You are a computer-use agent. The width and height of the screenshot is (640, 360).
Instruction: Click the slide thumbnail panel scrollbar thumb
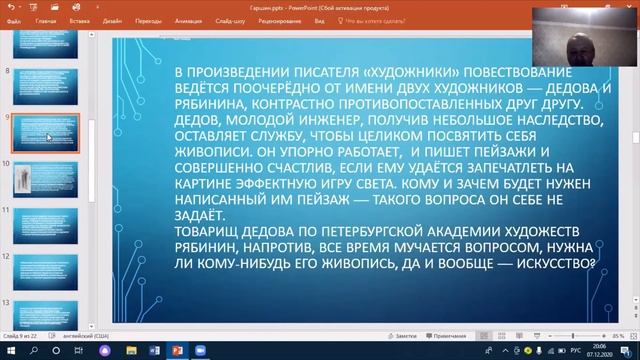(x=92, y=160)
